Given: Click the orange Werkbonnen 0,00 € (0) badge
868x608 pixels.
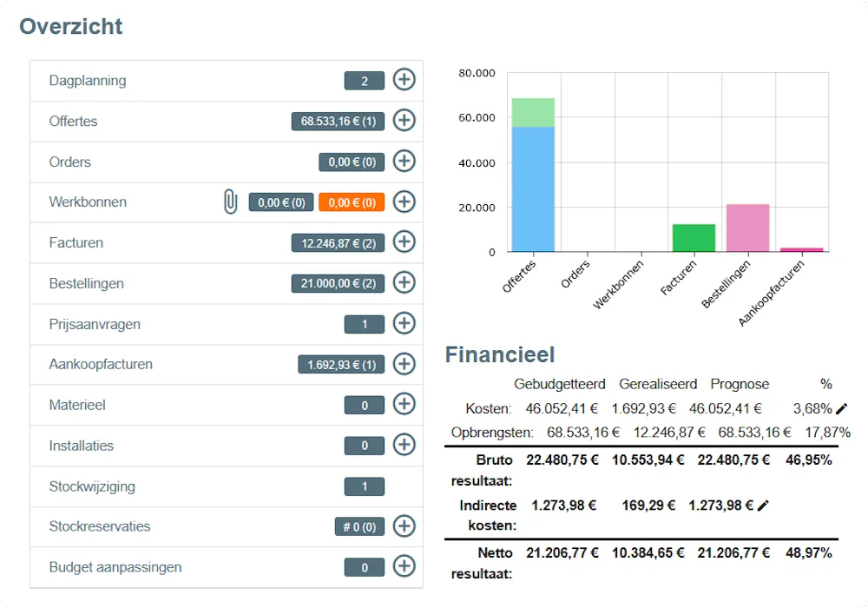Looking at the screenshot, I should point(352,202).
